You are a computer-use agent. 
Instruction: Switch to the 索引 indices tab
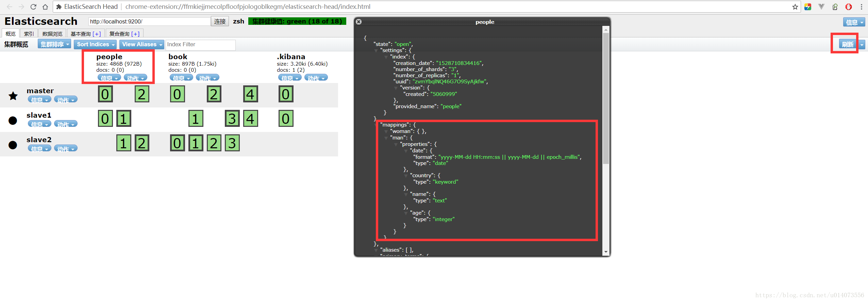coord(29,34)
